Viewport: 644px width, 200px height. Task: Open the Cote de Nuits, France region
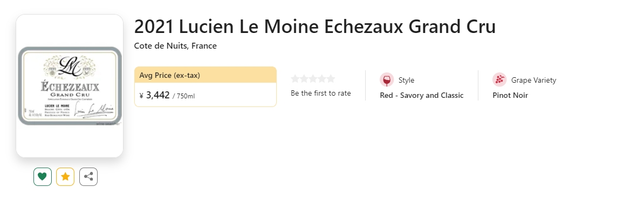(x=175, y=46)
